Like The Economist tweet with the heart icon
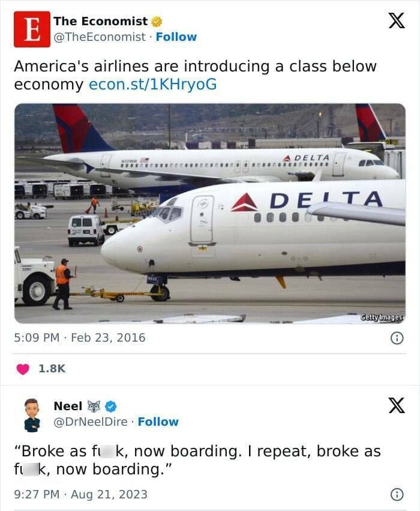 [x=23, y=369]
